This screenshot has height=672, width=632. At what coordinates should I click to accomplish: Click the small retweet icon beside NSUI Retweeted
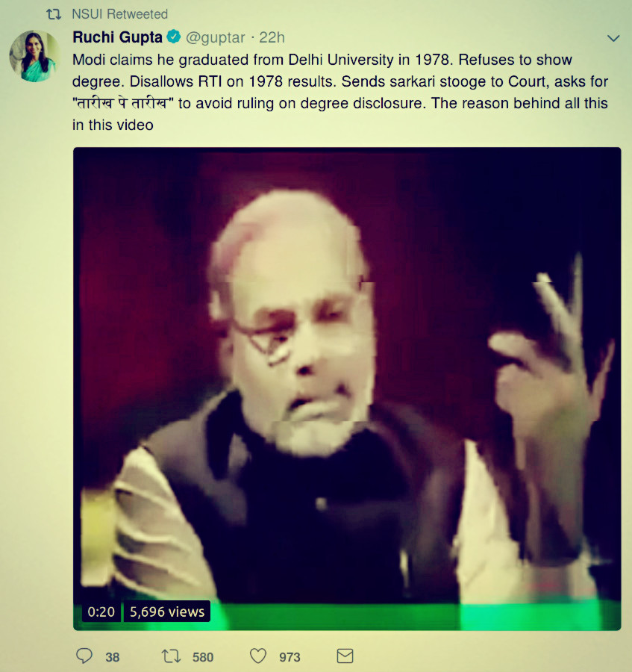[x=54, y=15]
